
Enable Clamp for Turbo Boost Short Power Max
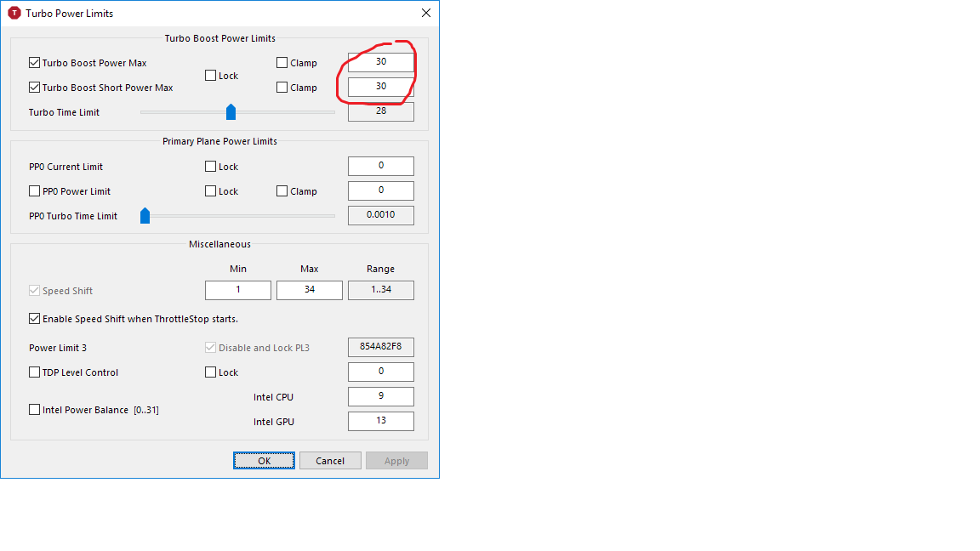click(x=282, y=88)
